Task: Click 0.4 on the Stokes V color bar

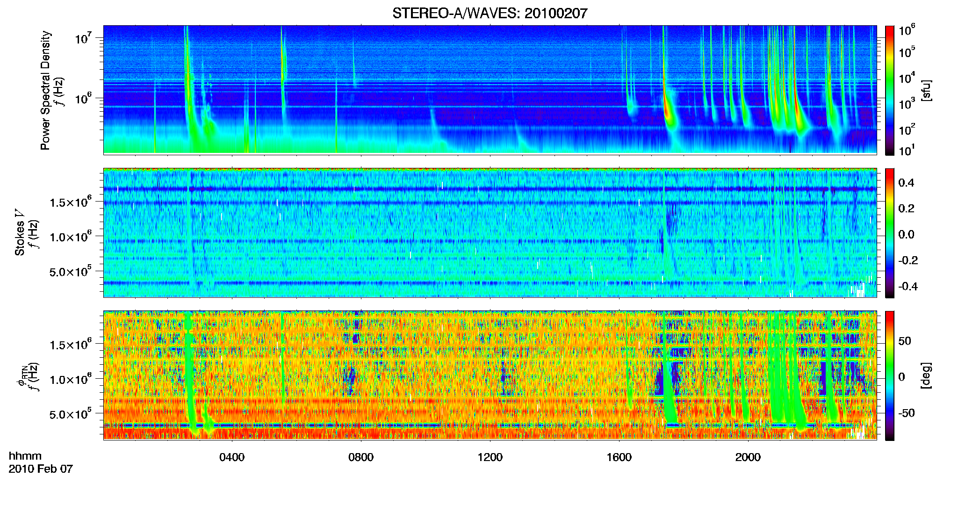Action: click(x=906, y=183)
